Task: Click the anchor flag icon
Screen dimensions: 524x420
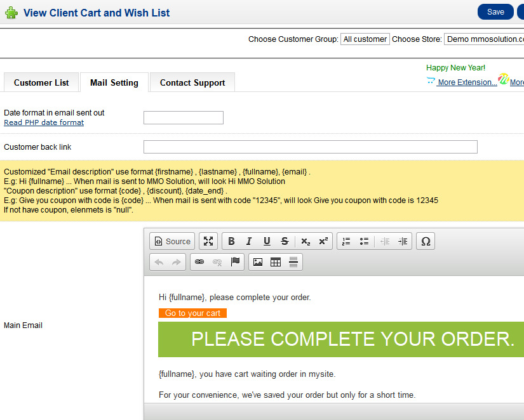Action: (235, 262)
